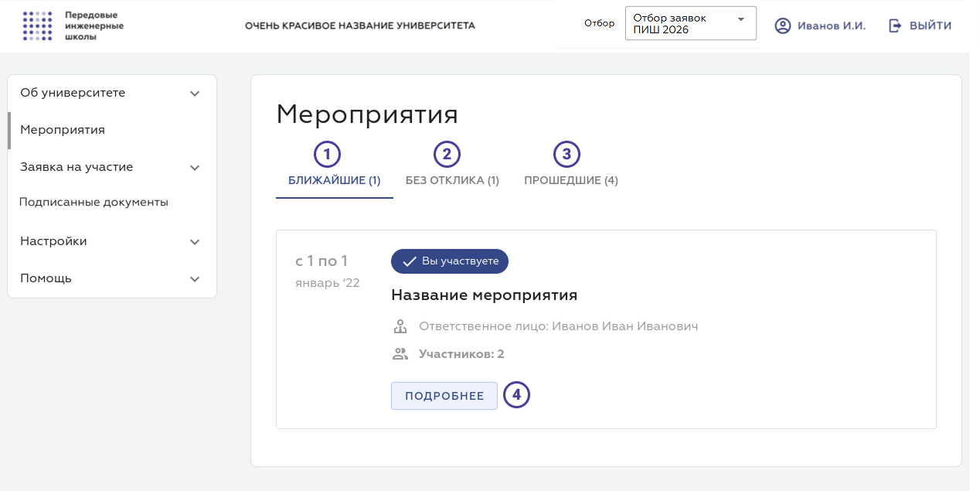
Task: Click the checkmark in Вы участвуете badge
Action: point(410,261)
